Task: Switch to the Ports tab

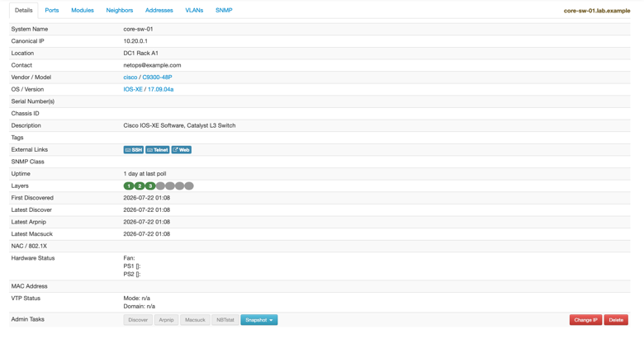Action: pos(52,10)
